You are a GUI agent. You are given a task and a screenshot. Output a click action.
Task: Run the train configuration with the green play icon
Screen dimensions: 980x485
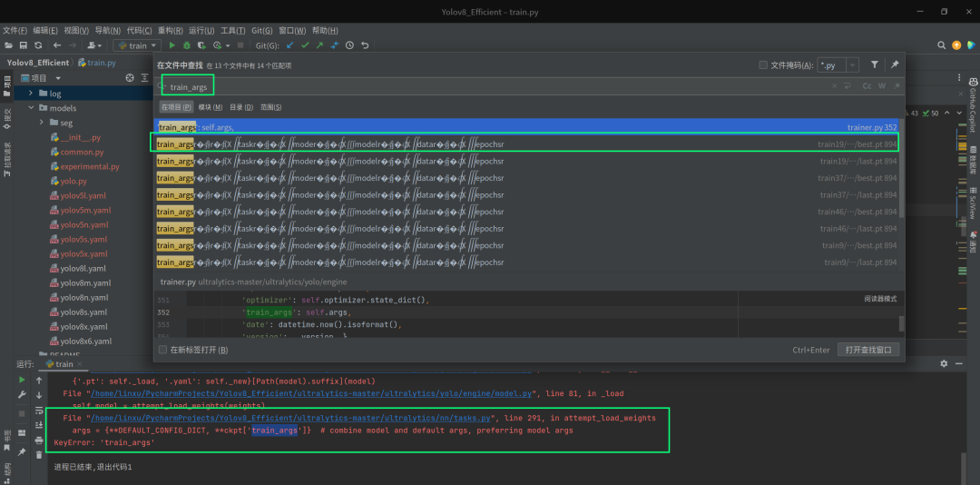coord(172,45)
